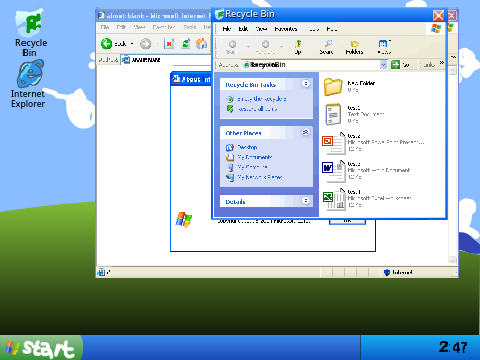Click the OK button in About dialog
Image resolution: width=480 pixels, height=360 pixels.
coord(347,221)
